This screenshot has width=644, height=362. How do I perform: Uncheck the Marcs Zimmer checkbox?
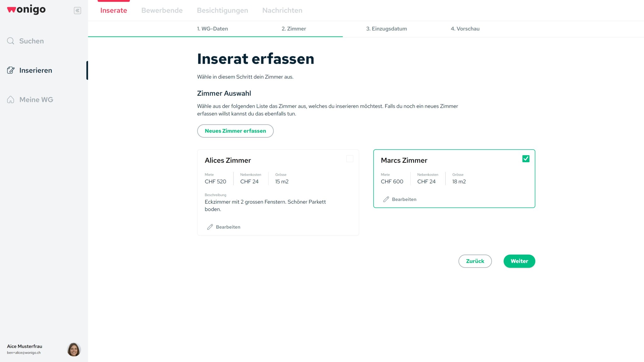click(526, 159)
